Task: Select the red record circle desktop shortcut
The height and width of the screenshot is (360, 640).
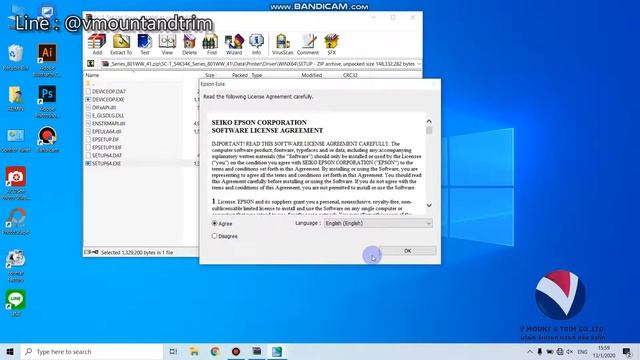Action: point(47,140)
